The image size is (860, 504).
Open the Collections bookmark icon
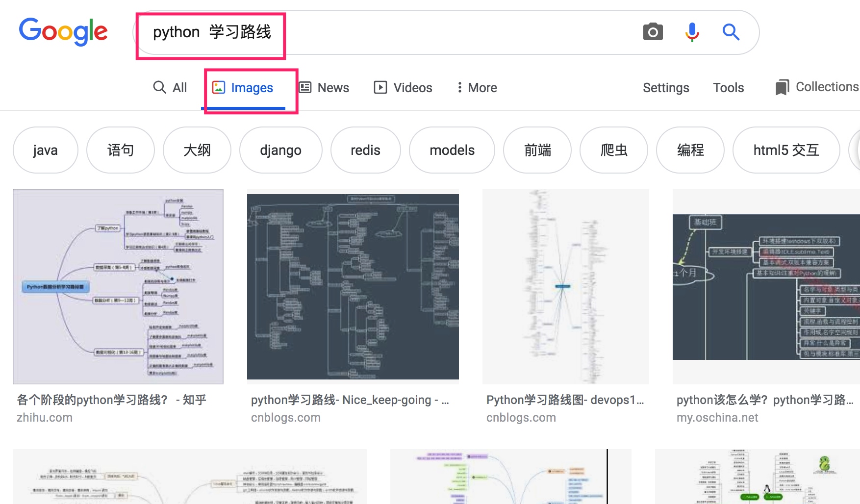[782, 87]
